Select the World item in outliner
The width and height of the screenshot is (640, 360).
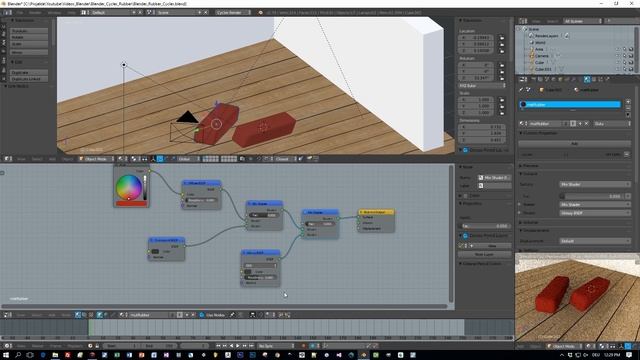click(x=540, y=42)
